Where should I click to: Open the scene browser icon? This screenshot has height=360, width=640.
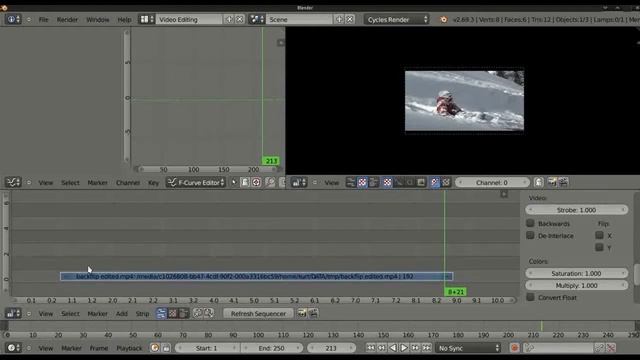[x=256, y=19]
